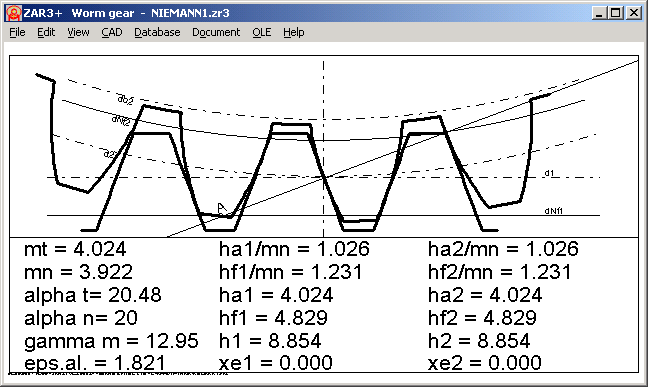This screenshot has height=387, width=648.
Task: Open the File menu
Action: pos(17,32)
